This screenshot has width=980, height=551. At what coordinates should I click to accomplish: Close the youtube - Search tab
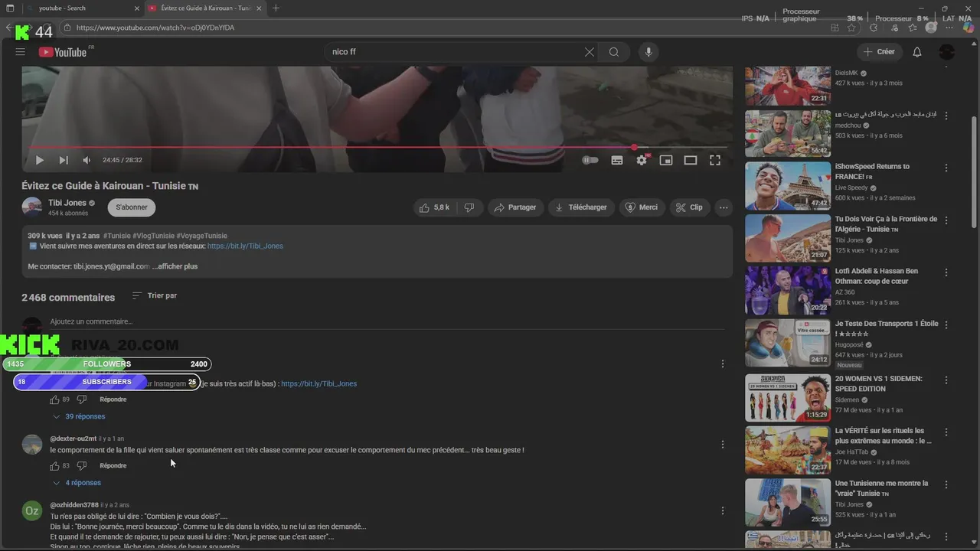coord(137,8)
